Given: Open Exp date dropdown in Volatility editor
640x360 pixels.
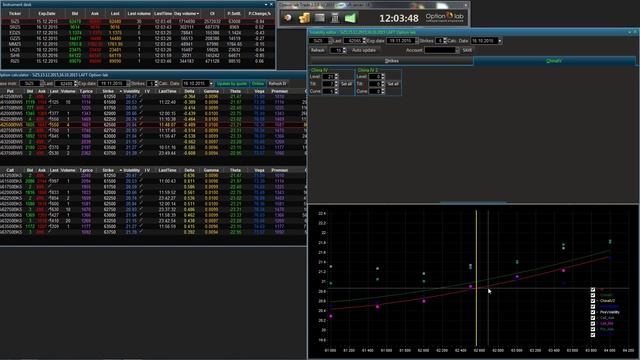Looking at the screenshot, I should pyautogui.click(x=416, y=41).
